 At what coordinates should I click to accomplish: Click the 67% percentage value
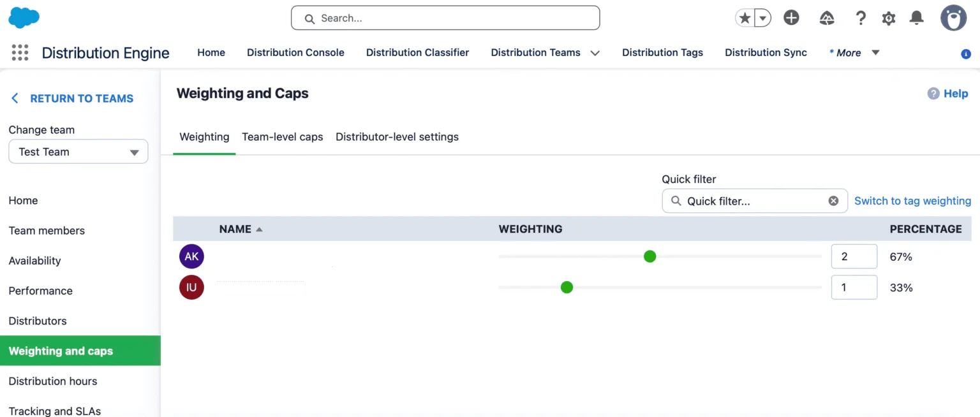point(901,257)
